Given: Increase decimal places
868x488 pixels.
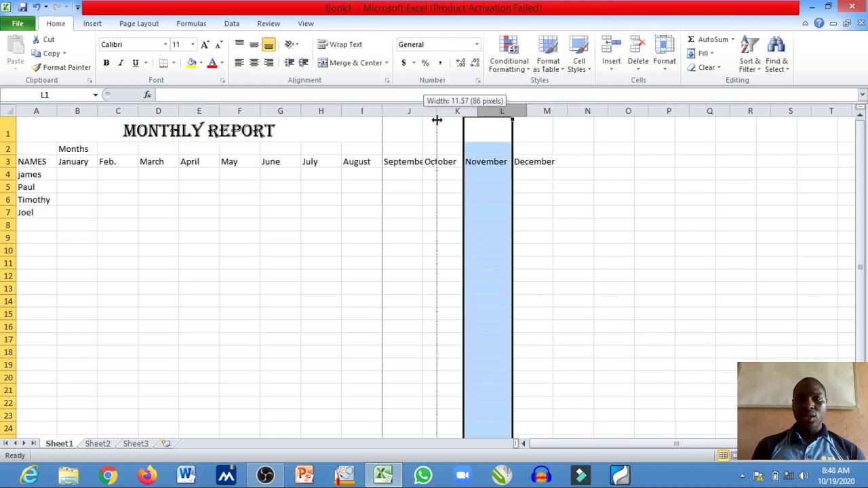Looking at the screenshot, I should click(x=461, y=63).
